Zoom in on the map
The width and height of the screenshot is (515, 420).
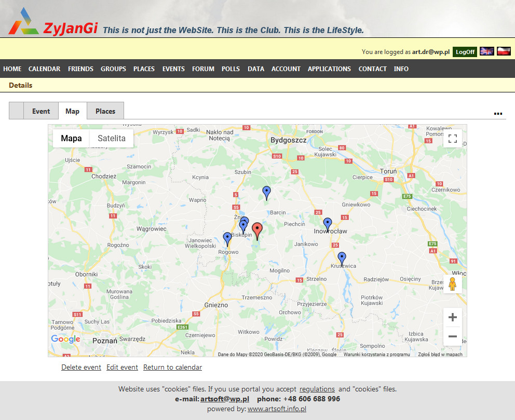453,317
